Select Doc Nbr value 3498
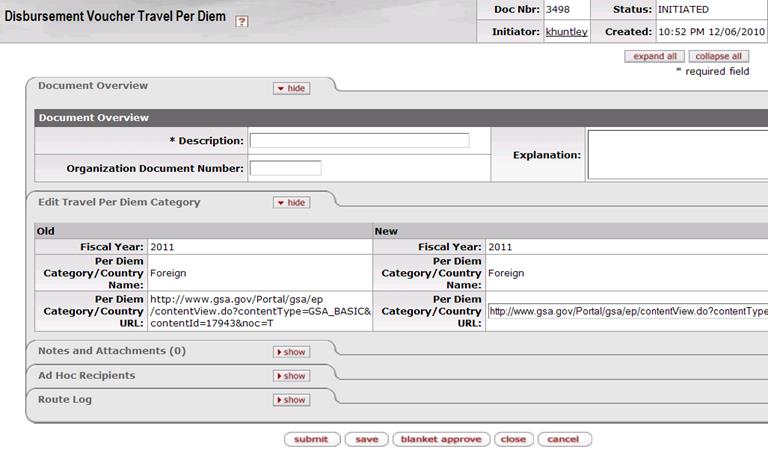The image size is (768, 452). (558, 9)
